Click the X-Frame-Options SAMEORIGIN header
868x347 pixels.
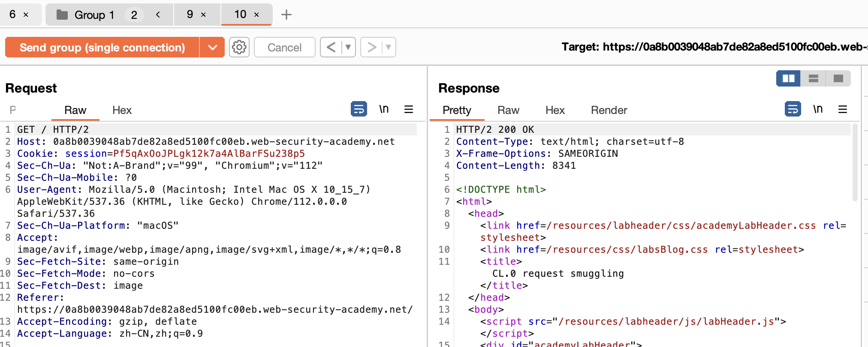pyautogui.click(x=537, y=153)
